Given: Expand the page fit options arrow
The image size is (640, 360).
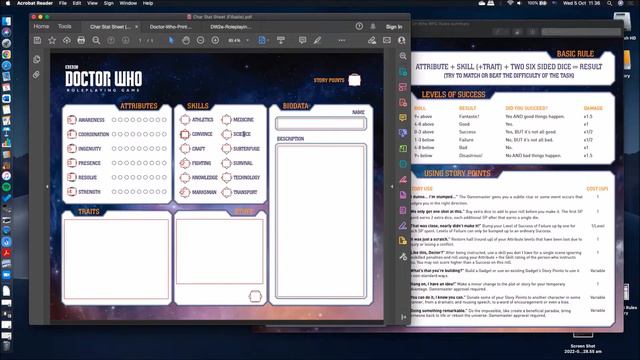Looking at the screenshot, I should pos(268,40).
